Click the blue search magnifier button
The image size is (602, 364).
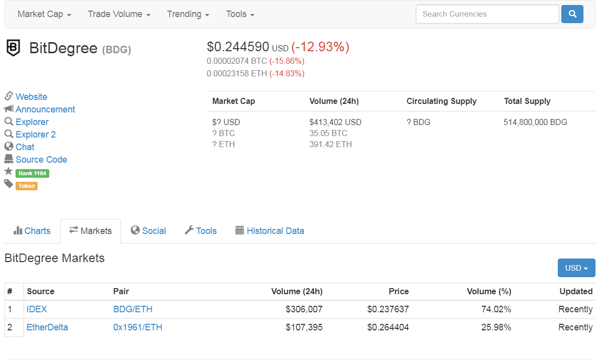[x=572, y=14]
